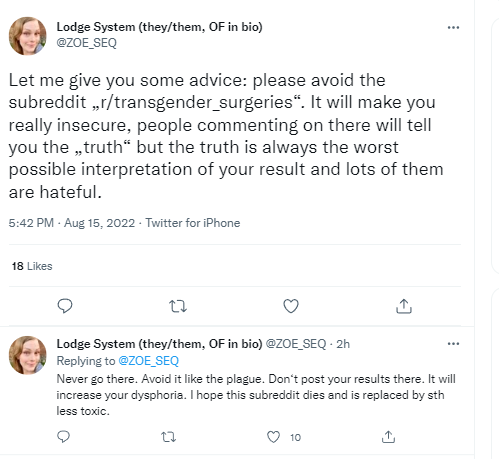This screenshot has height=459, width=499.
Task: Like the main tweet
Action: 291,306
